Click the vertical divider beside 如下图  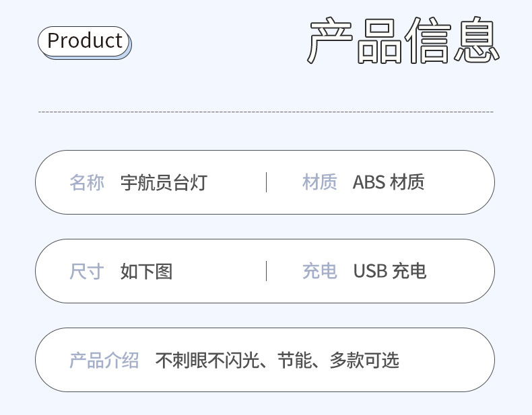266,271
